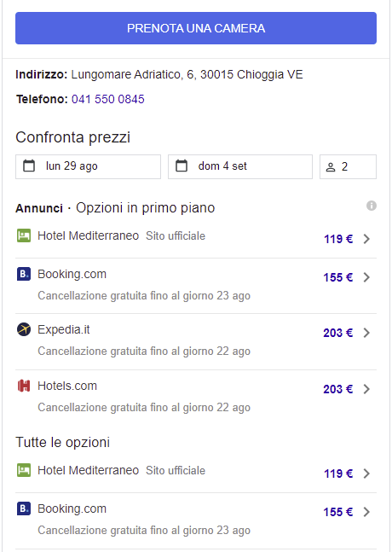Open the dom 4 set check-out date picker

(240, 166)
